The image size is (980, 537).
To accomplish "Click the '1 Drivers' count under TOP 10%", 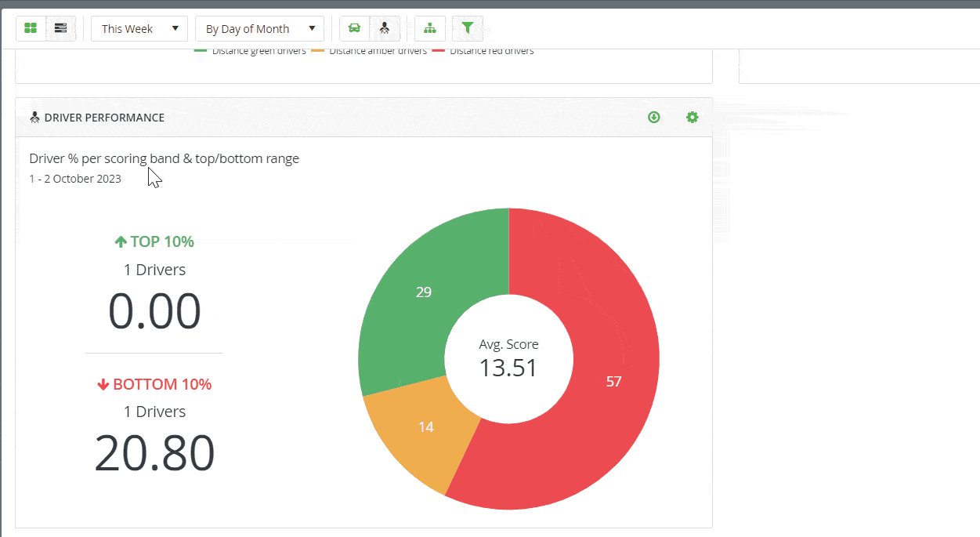I will [x=154, y=270].
